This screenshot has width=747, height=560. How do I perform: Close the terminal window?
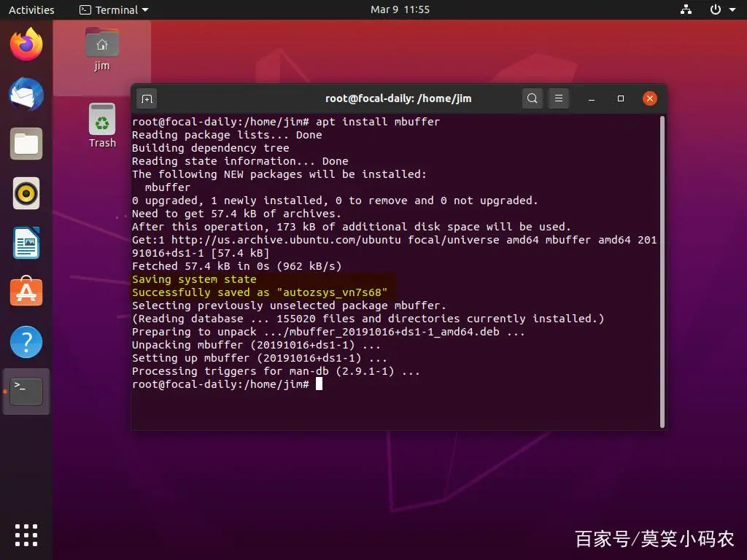[650, 98]
